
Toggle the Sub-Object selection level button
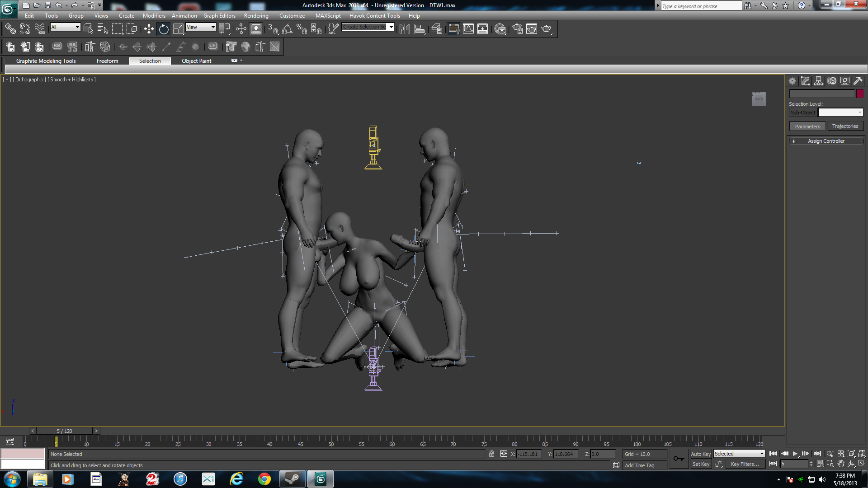click(x=803, y=113)
